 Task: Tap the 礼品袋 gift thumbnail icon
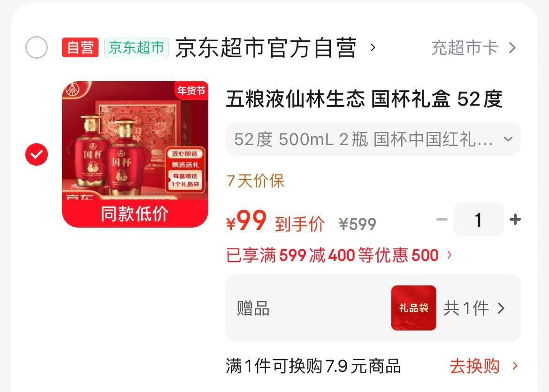(414, 308)
